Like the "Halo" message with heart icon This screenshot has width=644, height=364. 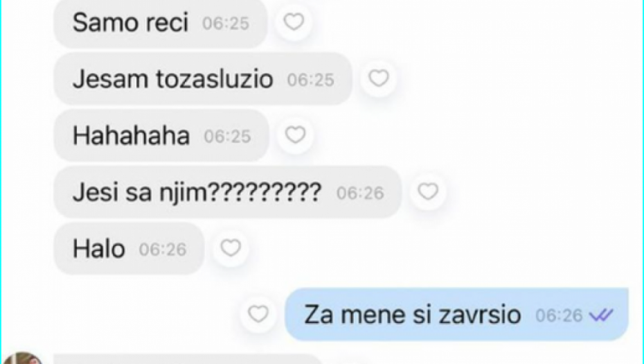(x=231, y=248)
